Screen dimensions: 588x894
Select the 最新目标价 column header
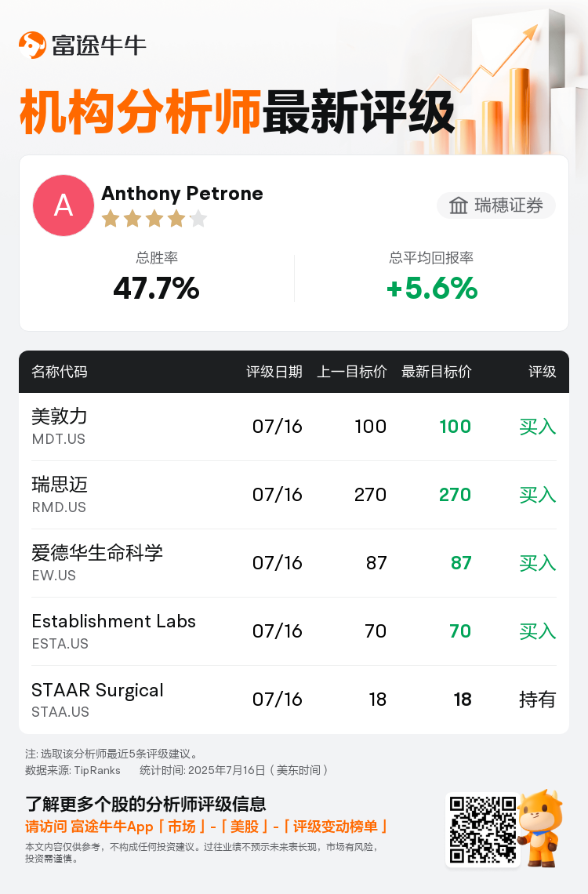(437, 372)
